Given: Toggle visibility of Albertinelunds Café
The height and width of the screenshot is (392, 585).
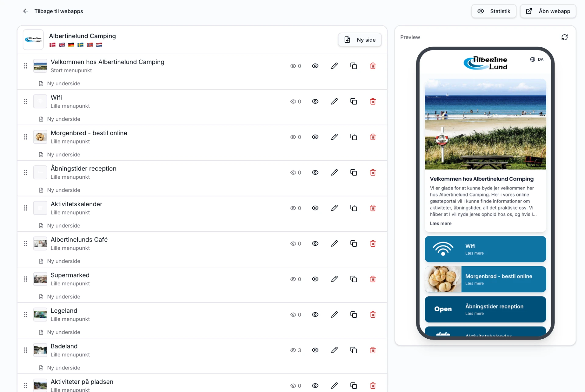Looking at the screenshot, I should [315, 244].
